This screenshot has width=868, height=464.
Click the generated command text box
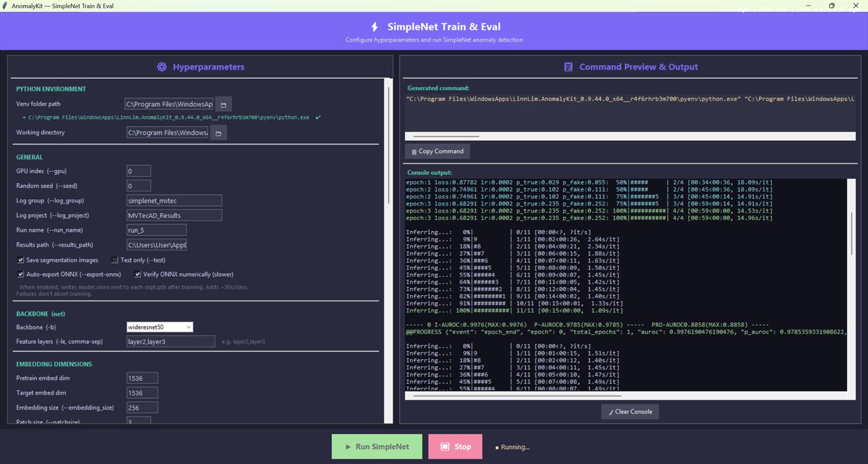[x=630, y=112]
